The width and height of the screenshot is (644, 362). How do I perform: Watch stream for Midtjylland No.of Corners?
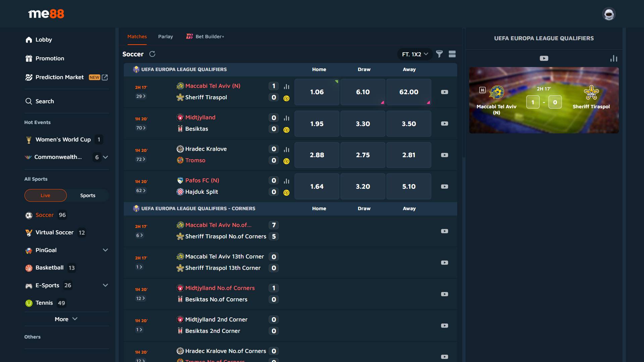coord(444,294)
